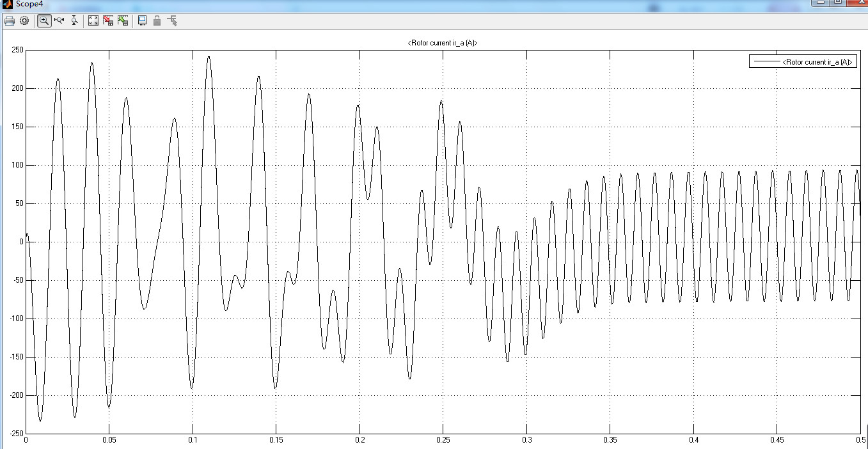This screenshot has height=449, width=868.
Task: Click the '-50' y-axis label
Action: pyautogui.click(x=17, y=280)
